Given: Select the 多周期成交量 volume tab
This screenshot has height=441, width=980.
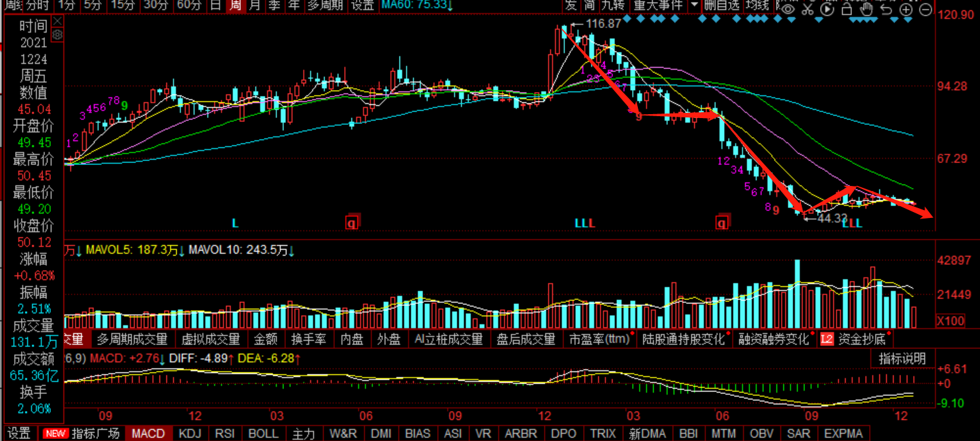Looking at the screenshot, I should click(x=132, y=339).
